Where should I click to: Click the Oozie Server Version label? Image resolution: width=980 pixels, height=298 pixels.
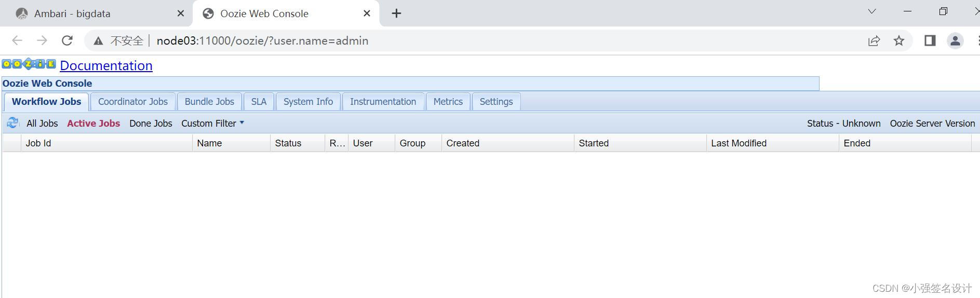932,124
